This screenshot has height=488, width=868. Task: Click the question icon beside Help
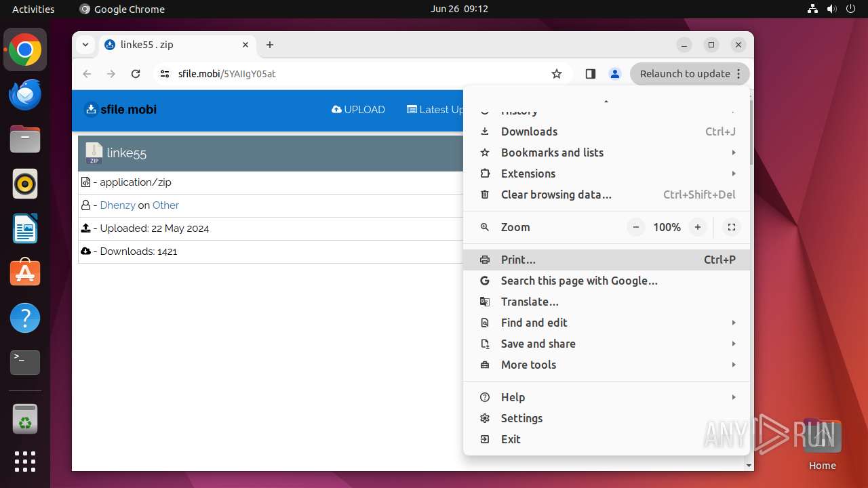[485, 397]
